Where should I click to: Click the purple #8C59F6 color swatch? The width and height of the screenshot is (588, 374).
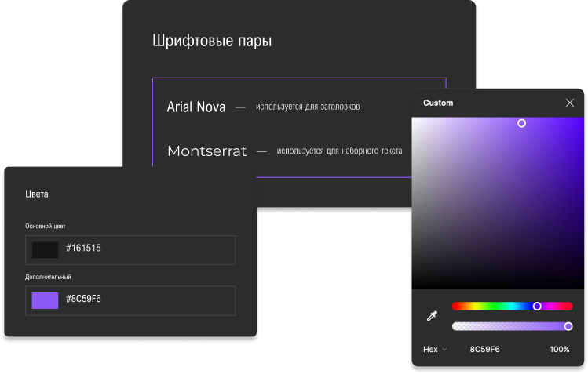[x=45, y=300]
